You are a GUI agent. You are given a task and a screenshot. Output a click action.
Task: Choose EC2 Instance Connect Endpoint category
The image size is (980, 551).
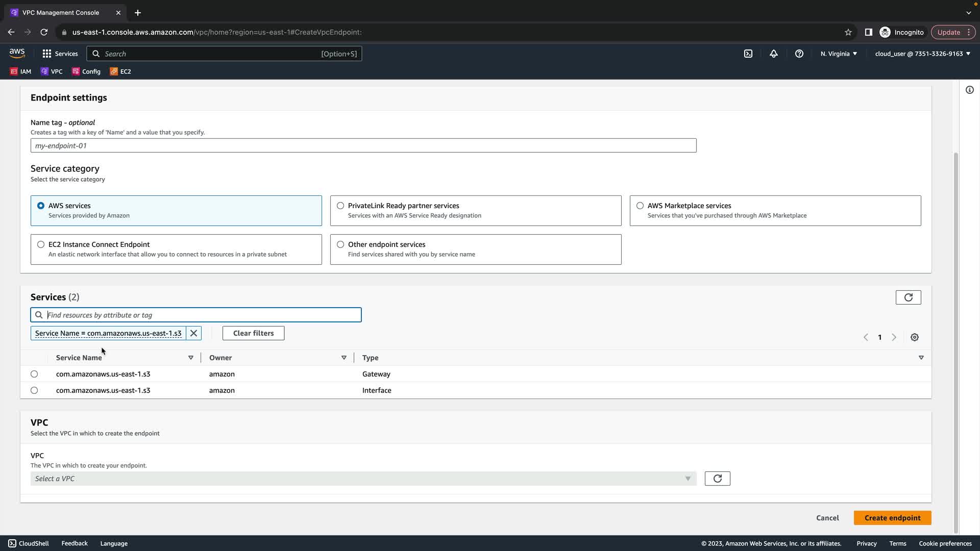[x=41, y=244]
